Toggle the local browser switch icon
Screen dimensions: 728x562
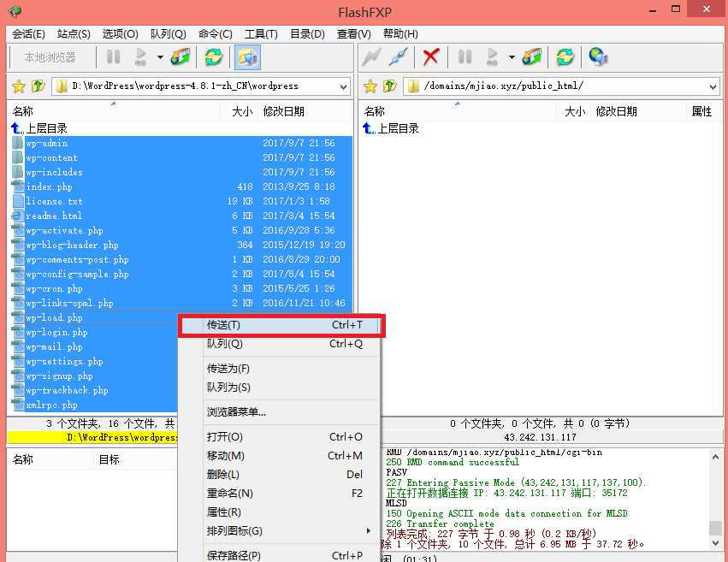[247, 57]
